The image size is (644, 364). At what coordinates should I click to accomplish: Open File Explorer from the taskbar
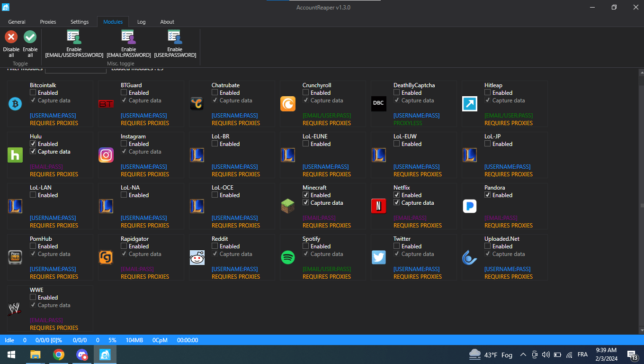click(36, 355)
